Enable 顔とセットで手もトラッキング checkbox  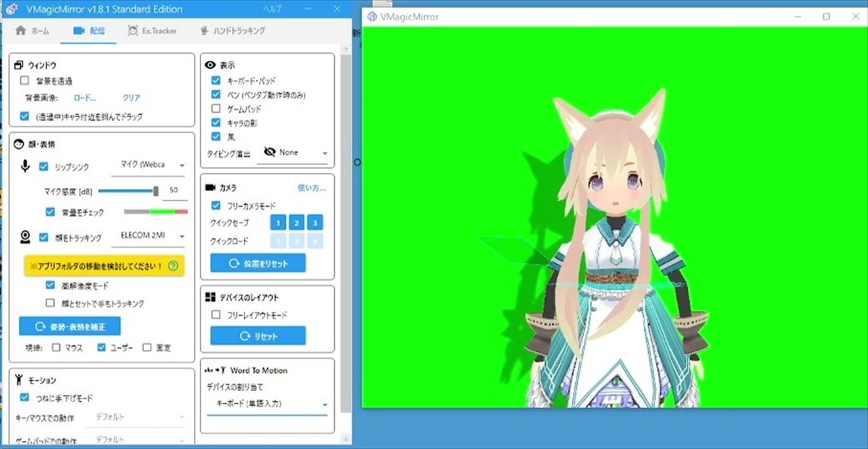[50, 303]
